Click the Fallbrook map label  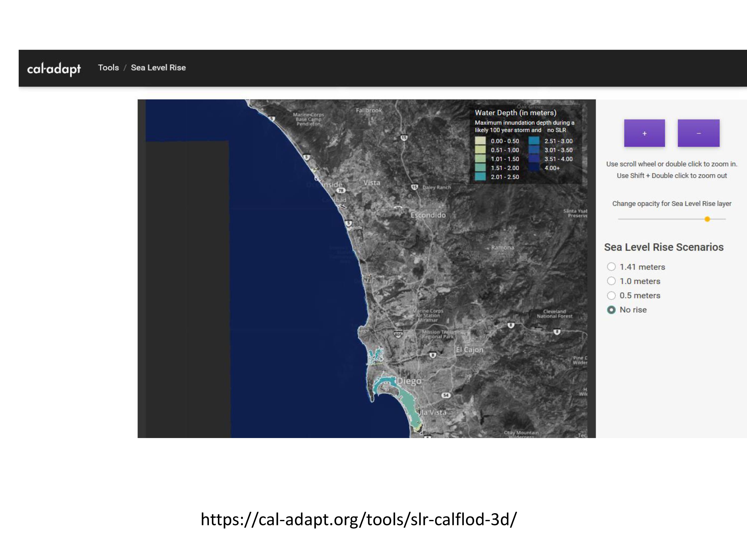tap(369, 110)
